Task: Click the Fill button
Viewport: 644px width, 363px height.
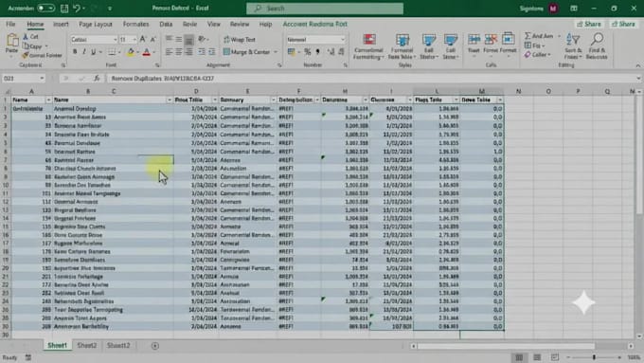Action: click(534, 45)
